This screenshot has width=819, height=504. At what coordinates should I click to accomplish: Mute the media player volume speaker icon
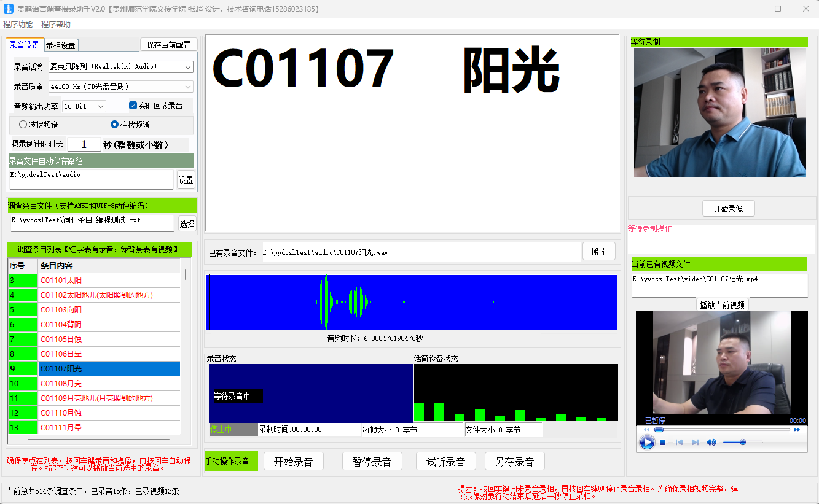tap(711, 442)
